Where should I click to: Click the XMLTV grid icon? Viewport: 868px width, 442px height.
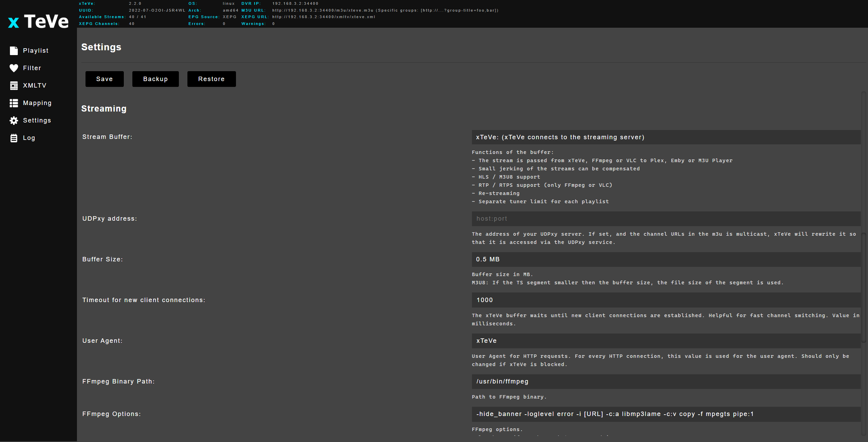(x=14, y=86)
